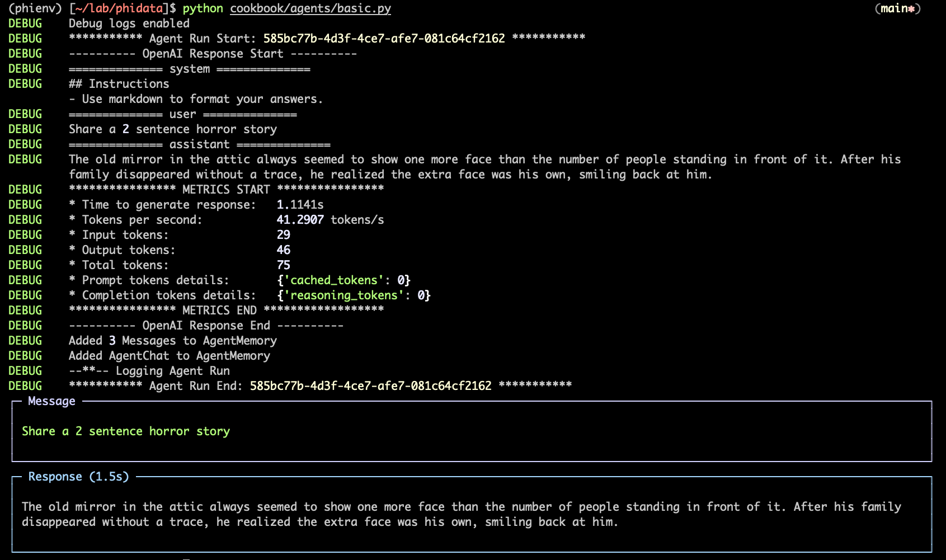The width and height of the screenshot is (946, 560).
Task: Click the Message panel title
Action: click(x=51, y=401)
